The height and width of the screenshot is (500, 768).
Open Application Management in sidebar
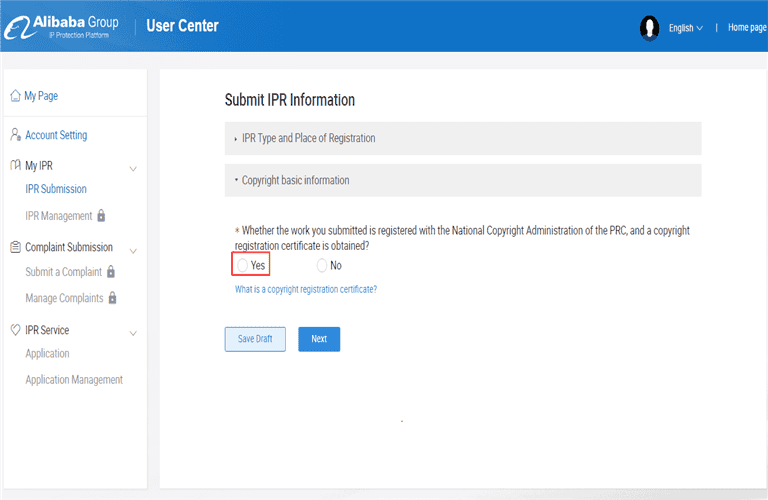click(74, 380)
